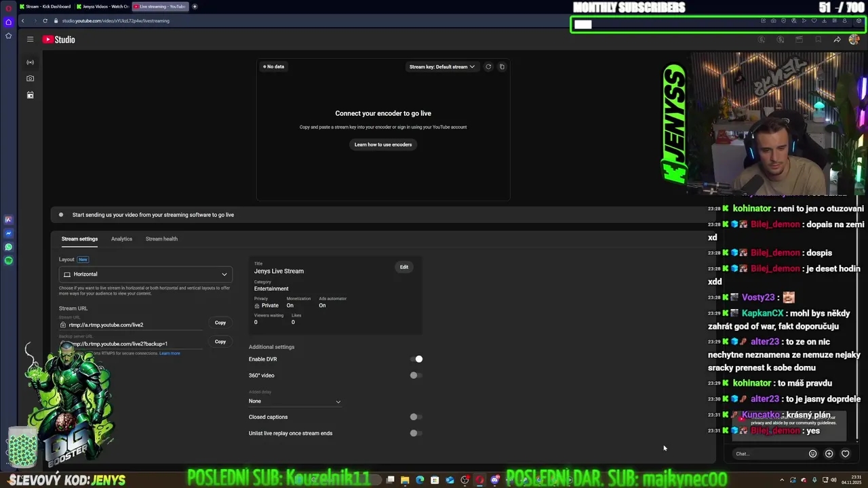Click the browser address bar URL

(116, 21)
